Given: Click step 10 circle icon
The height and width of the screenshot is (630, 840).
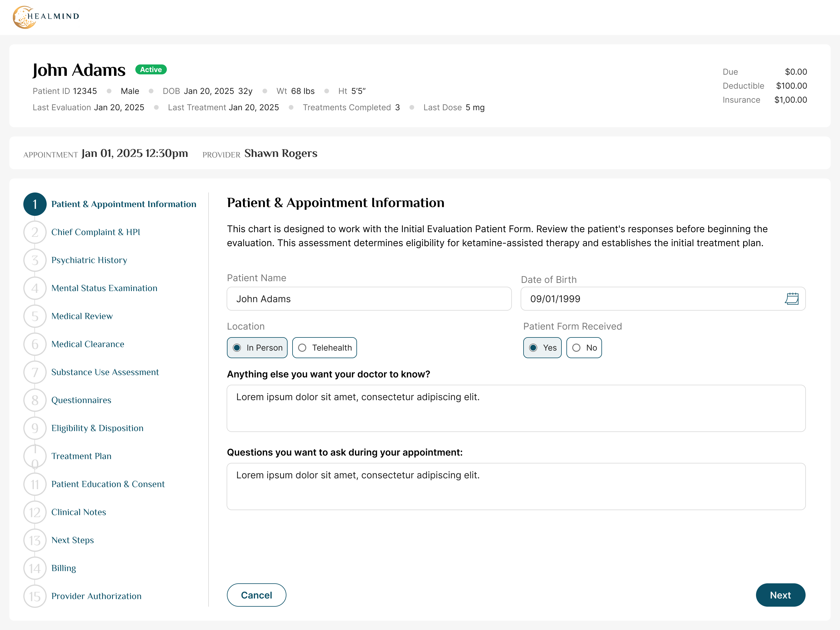Looking at the screenshot, I should coord(35,456).
